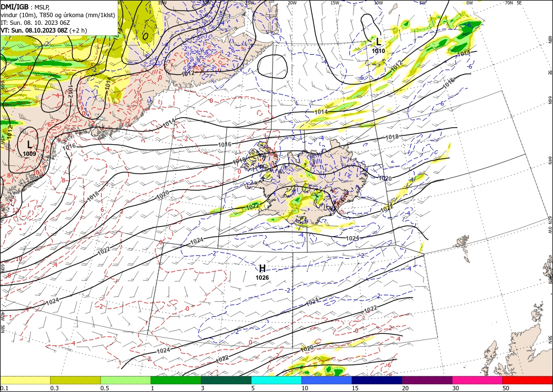The image size is (553, 392).
Task: Pick the cyan 5–10 legend swatch
Action: tap(276, 380)
